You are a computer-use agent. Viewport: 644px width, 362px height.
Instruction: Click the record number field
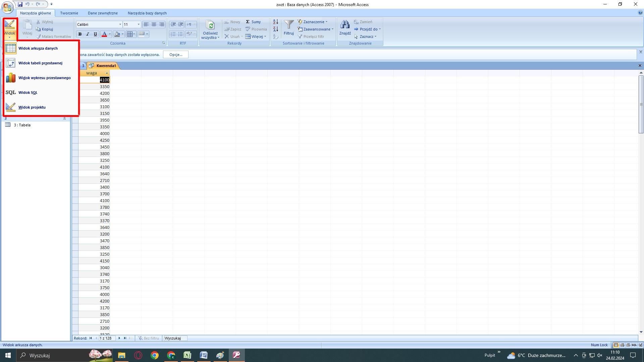[x=107, y=338]
